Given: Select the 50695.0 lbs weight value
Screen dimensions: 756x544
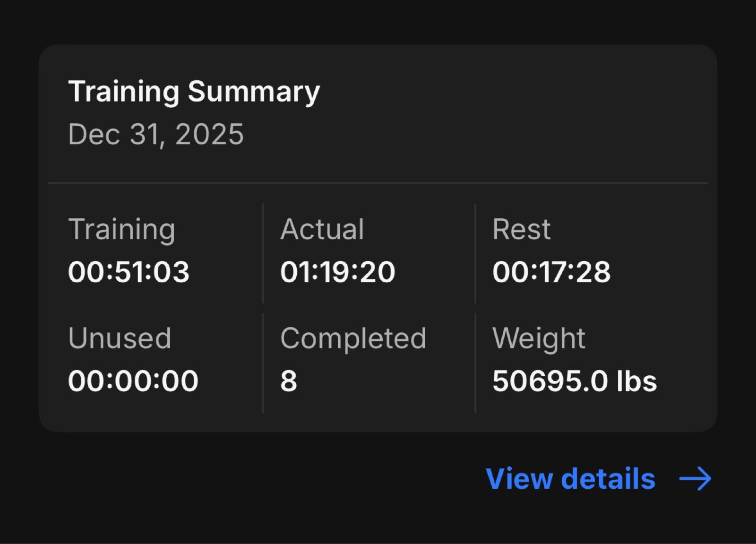Looking at the screenshot, I should click(574, 381).
